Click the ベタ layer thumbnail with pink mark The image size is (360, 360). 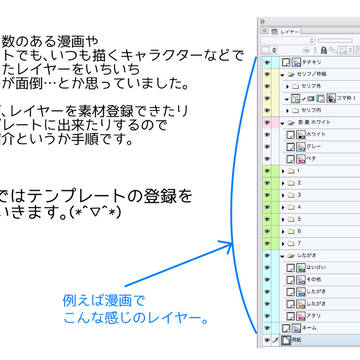pyautogui.click(x=301, y=159)
